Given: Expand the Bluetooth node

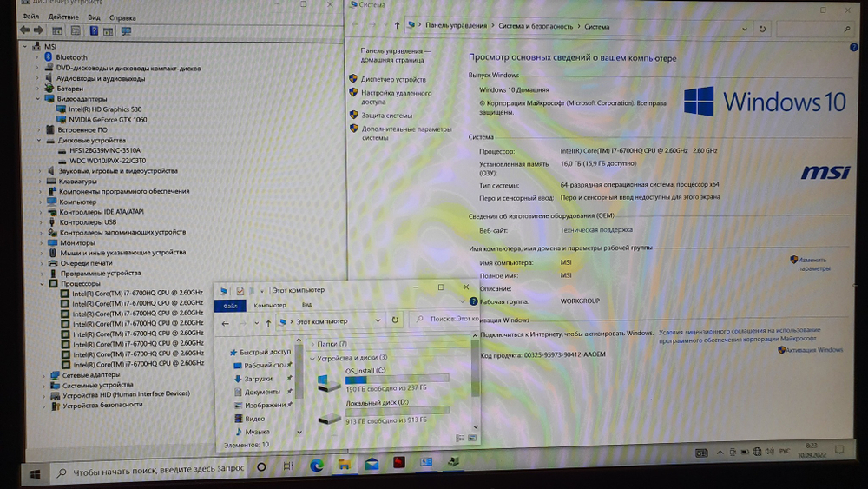Looking at the screenshot, I should click(x=37, y=57).
